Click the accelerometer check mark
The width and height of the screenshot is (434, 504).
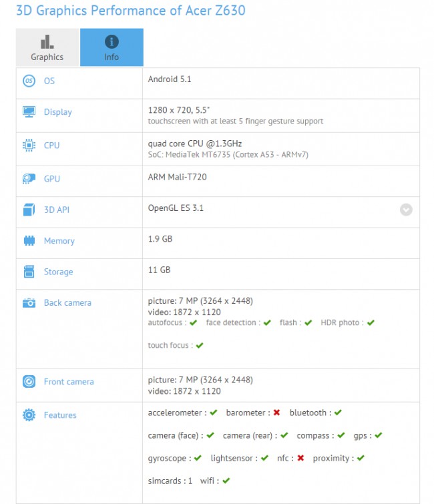point(214,413)
